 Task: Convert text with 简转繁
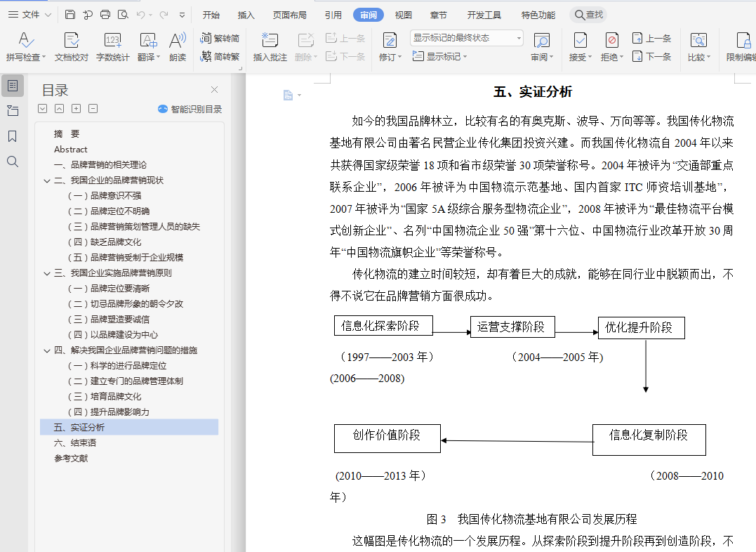(x=220, y=56)
